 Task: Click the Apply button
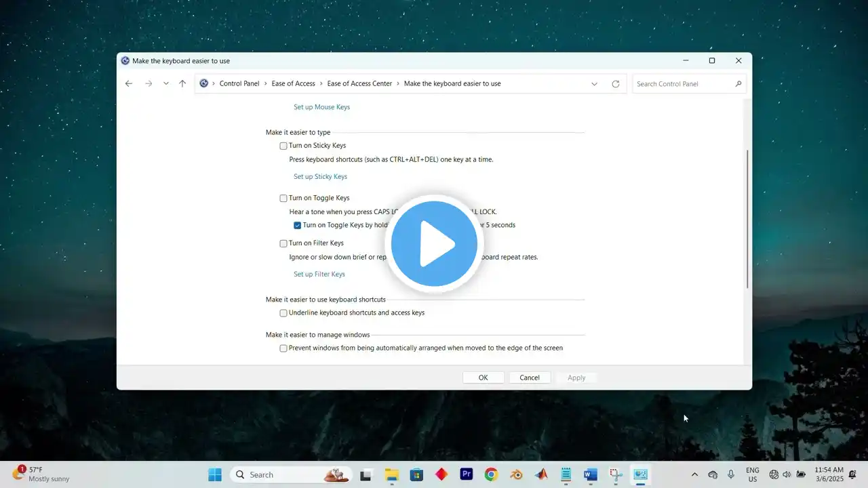(x=576, y=378)
